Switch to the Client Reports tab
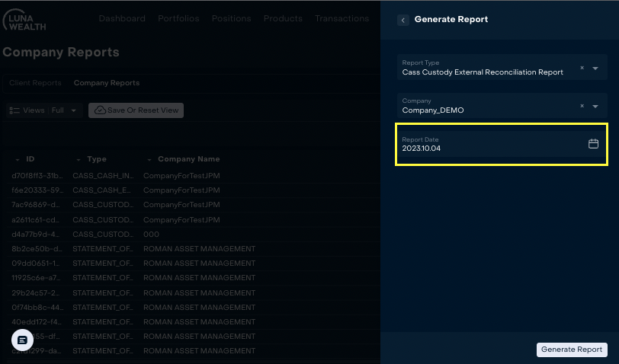The image size is (619, 364). point(35,83)
